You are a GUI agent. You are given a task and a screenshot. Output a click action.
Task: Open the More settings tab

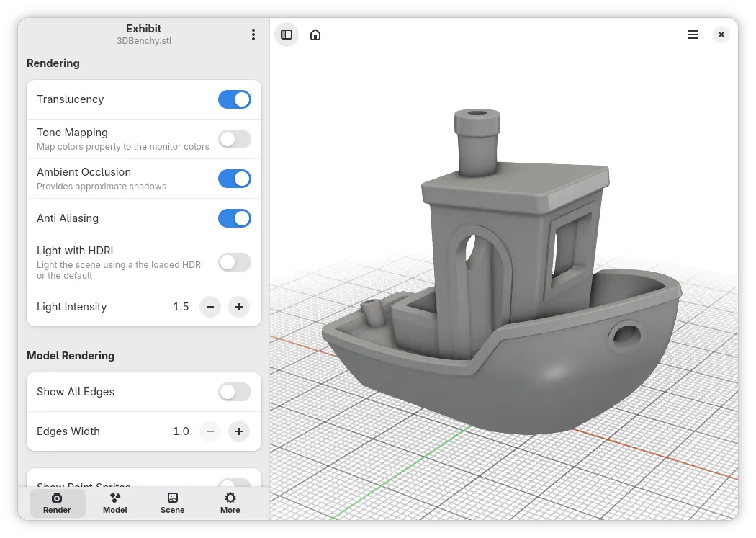230,503
